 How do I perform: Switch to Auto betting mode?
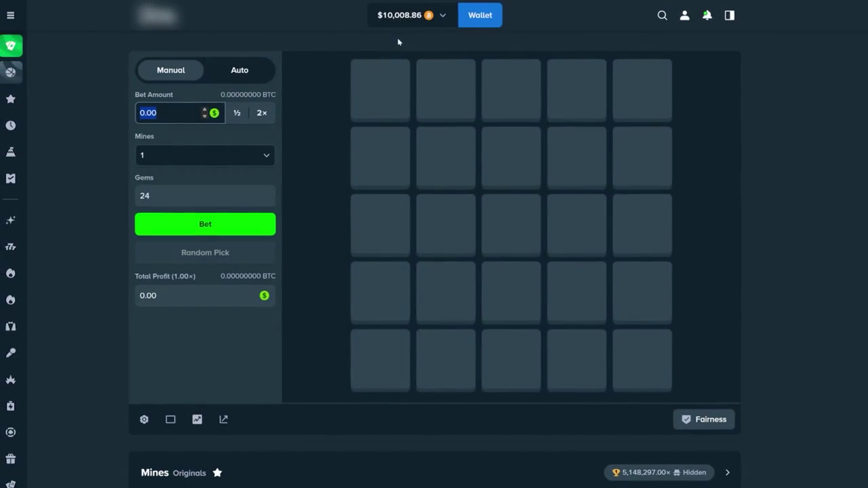tap(239, 70)
